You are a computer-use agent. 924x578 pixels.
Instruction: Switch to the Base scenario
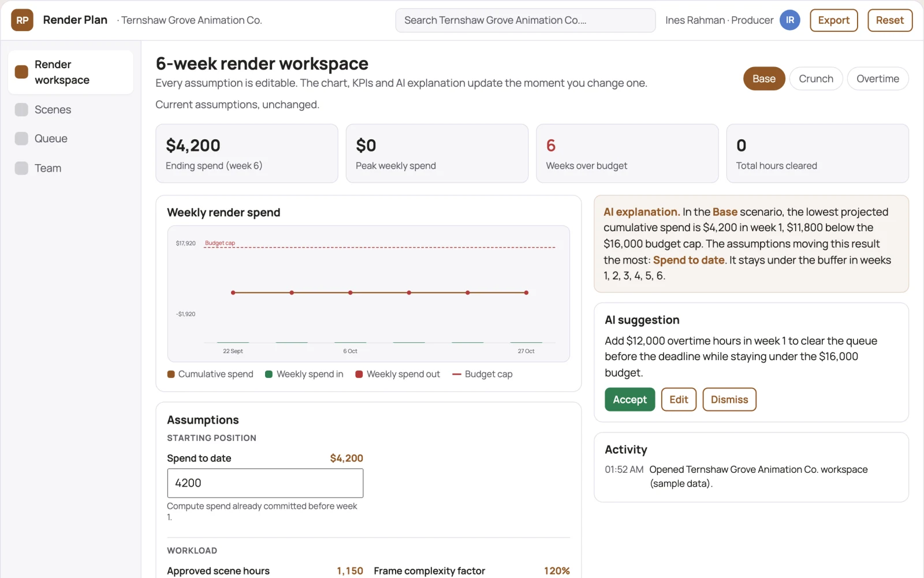click(763, 79)
